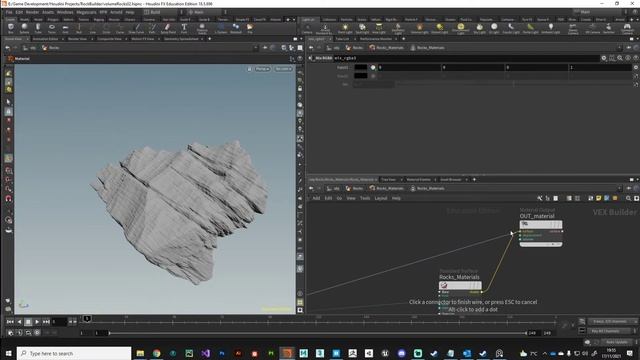
Task: Select the Rocks_Materials node in network
Action: (x=460, y=285)
